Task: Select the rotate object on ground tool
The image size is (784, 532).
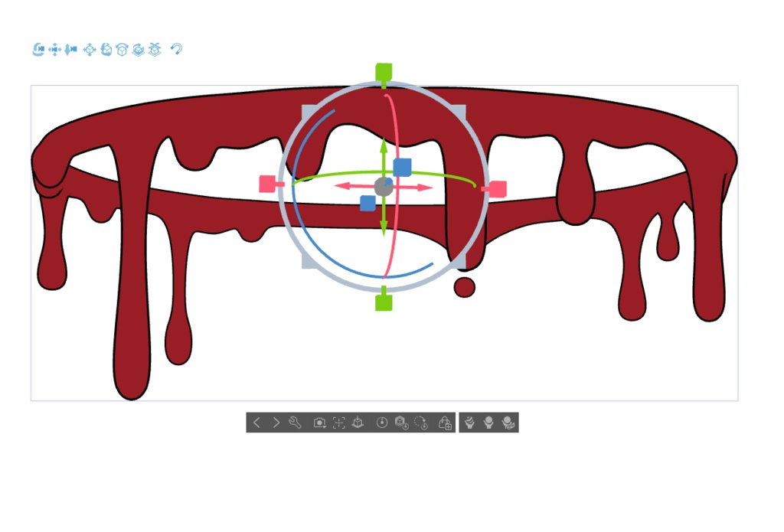Action: coord(139,50)
